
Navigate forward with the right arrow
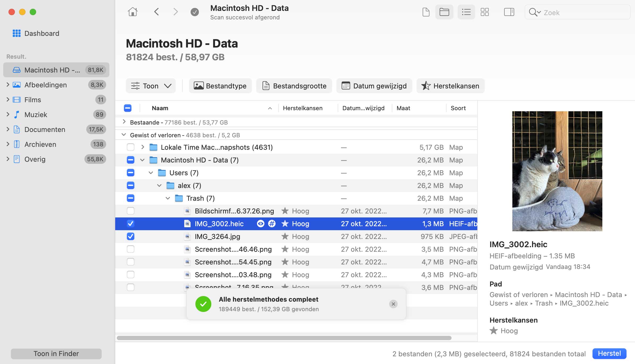point(175,12)
